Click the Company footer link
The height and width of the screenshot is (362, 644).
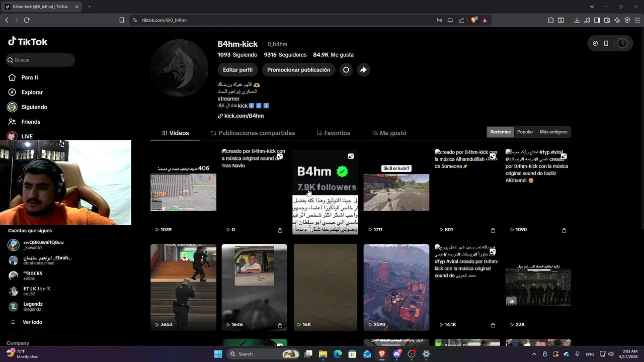click(x=18, y=343)
